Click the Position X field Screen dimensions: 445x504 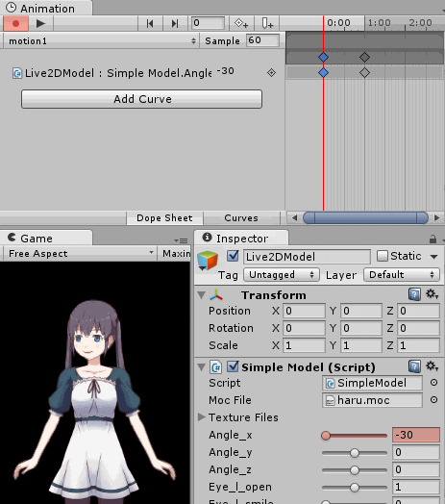(x=304, y=311)
